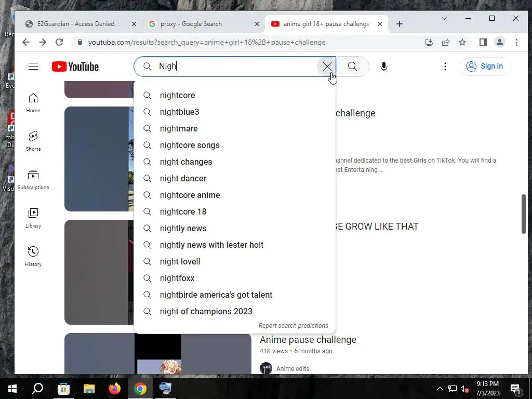The image size is (532, 399).
Task: Share this page icon
Action: pyautogui.click(x=445, y=42)
